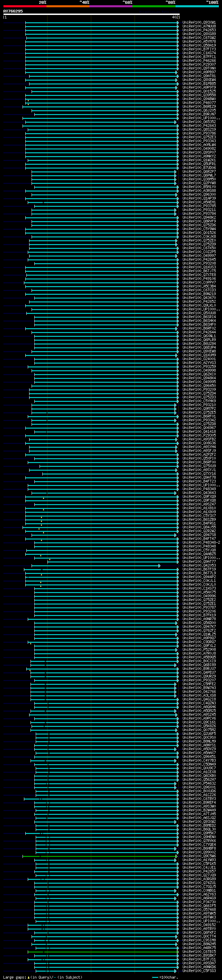Open UniRef100_C6TBI5 entry label
222x980 pixels.
point(199,951)
